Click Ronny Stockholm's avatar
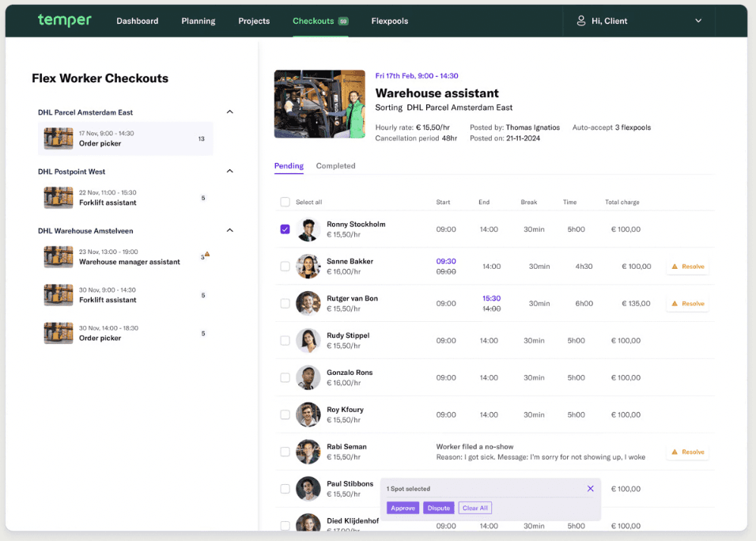Image resolution: width=756 pixels, height=541 pixels. click(308, 229)
